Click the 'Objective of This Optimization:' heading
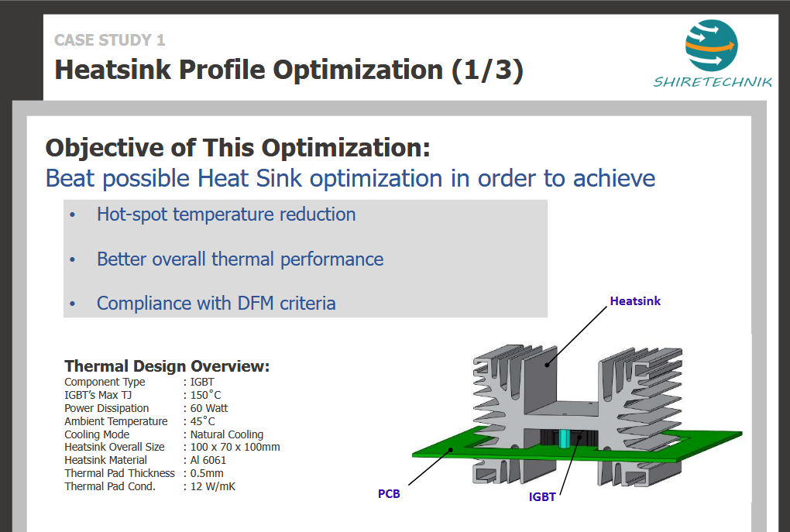 coord(238,147)
